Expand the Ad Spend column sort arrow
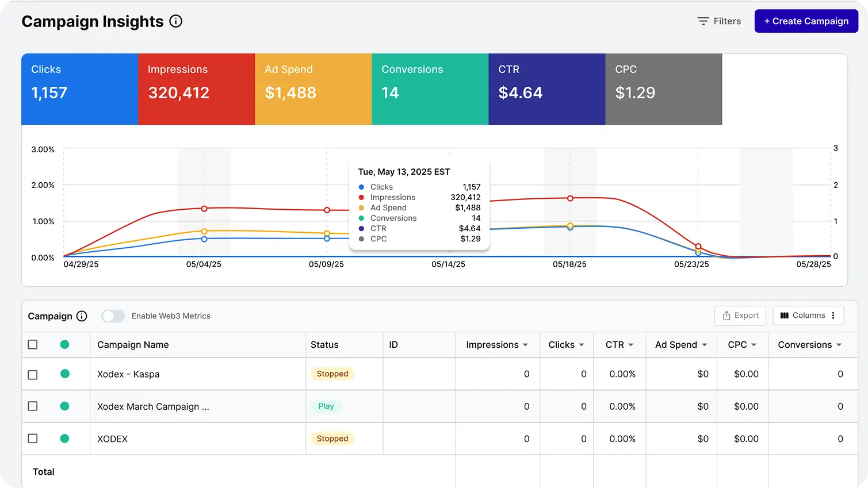The image size is (868, 488). pos(705,345)
